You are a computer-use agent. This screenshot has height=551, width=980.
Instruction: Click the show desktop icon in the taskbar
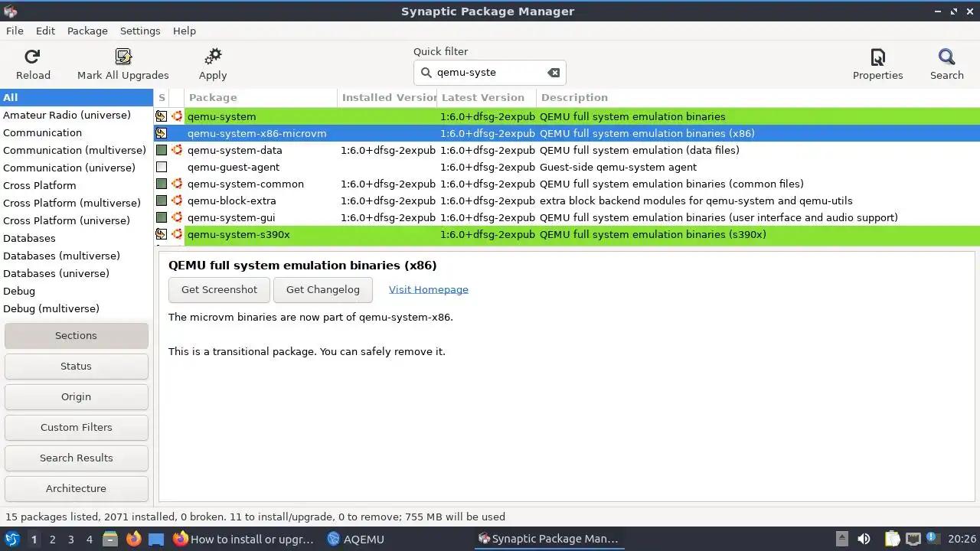pos(156,539)
